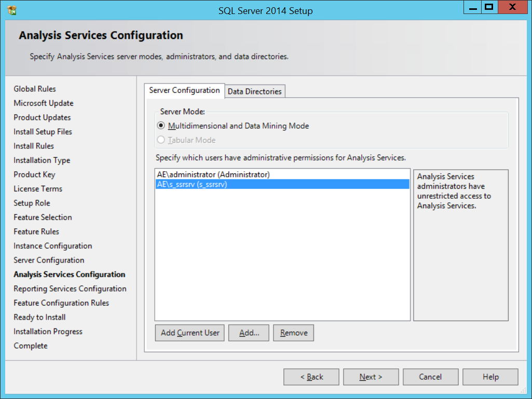
Task: Select Multidimensional and Data Mining Mode
Action: 161,126
